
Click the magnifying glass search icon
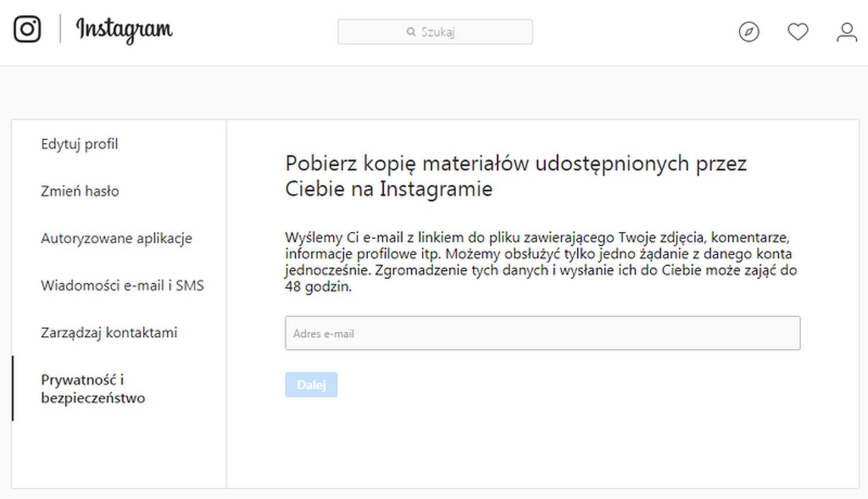(411, 32)
